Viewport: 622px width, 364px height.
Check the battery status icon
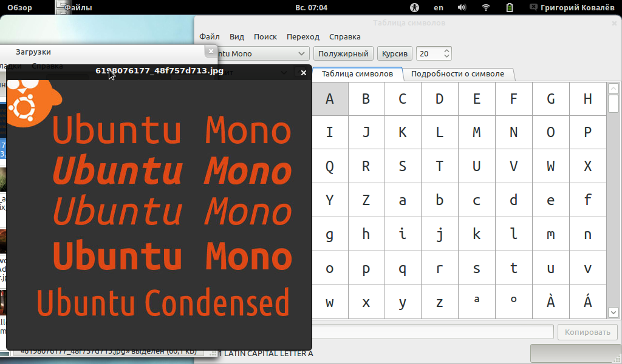[x=510, y=7]
